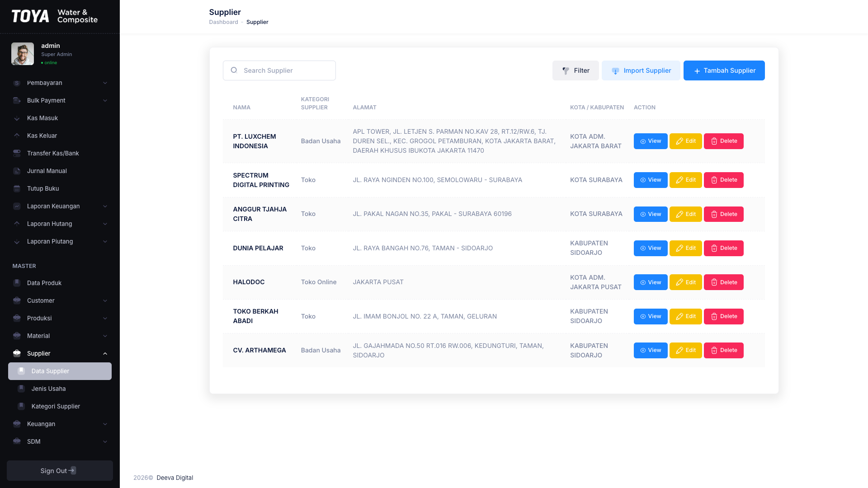Click the Produksi briefcase icon
Image resolution: width=868 pixels, height=488 pixels.
pos(17,318)
